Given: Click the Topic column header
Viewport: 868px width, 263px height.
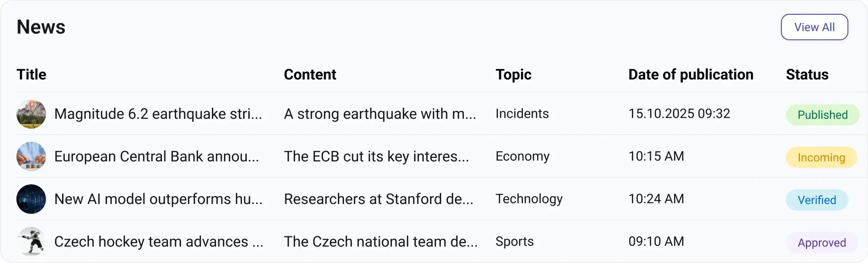Looking at the screenshot, I should (x=513, y=74).
